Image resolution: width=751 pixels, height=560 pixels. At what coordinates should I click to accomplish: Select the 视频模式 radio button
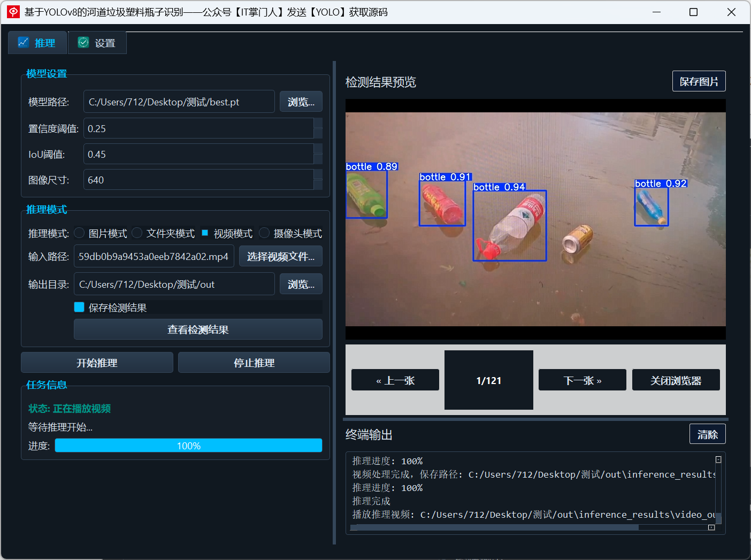coord(204,233)
